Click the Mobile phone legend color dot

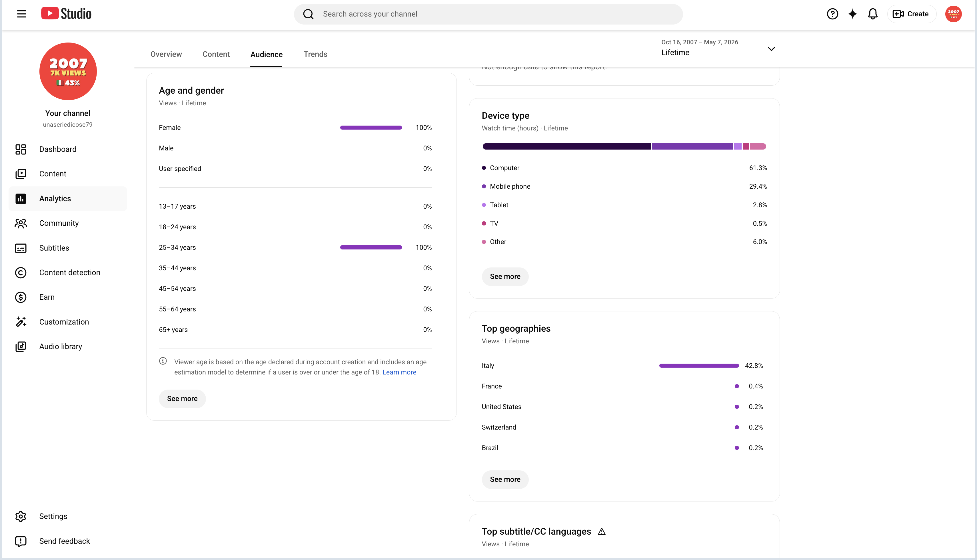[484, 187]
